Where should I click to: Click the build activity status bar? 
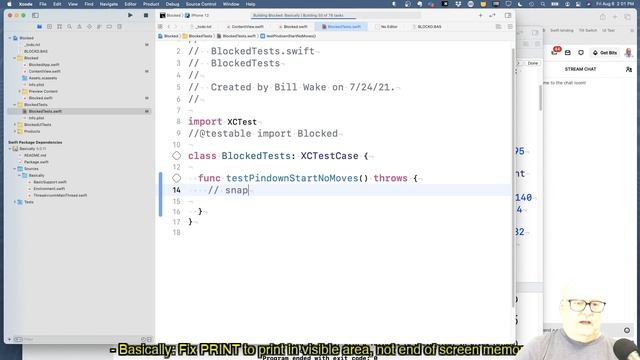pyautogui.click(x=336, y=15)
